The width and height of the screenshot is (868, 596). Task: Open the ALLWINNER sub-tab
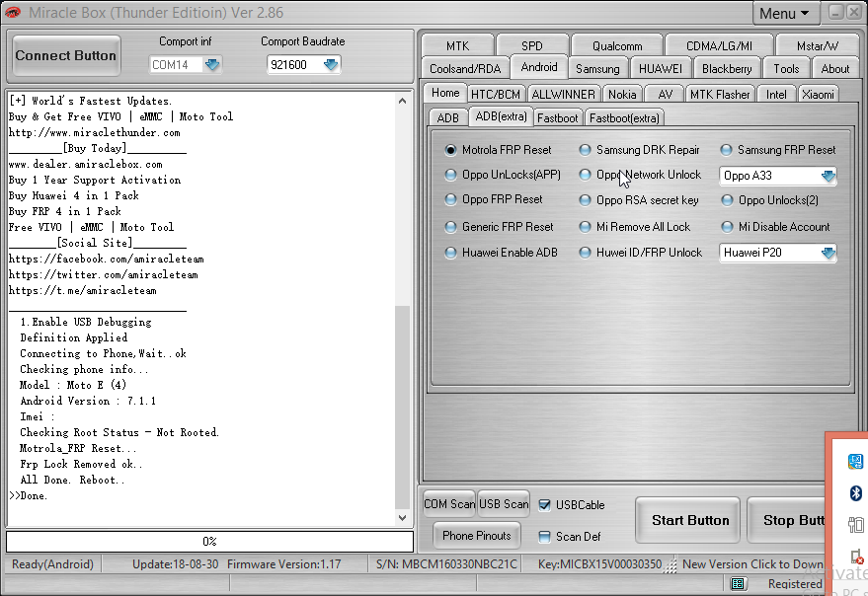pyautogui.click(x=563, y=95)
